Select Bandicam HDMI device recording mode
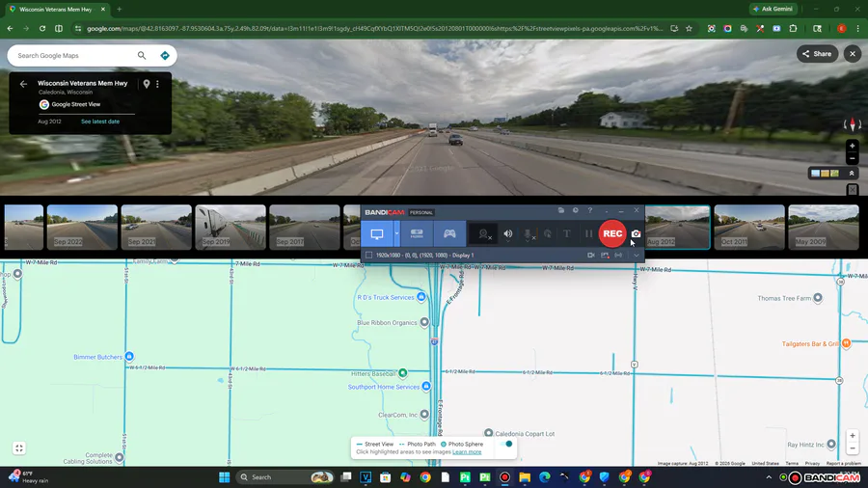Screen dimensions: 868x488 417,233
